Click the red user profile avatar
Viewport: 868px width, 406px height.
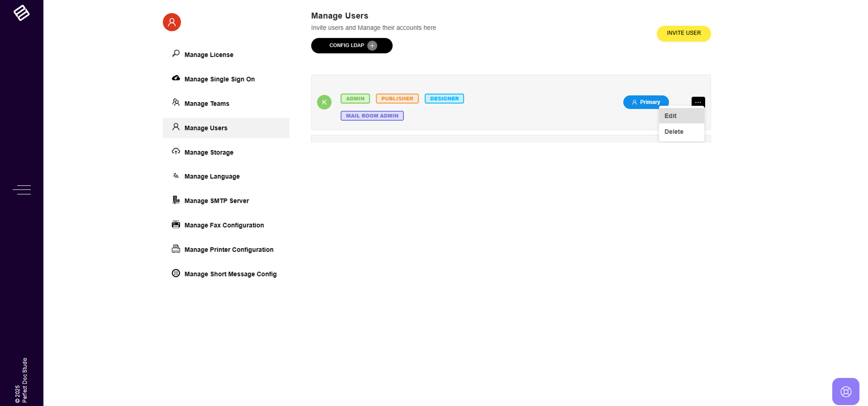172,22
